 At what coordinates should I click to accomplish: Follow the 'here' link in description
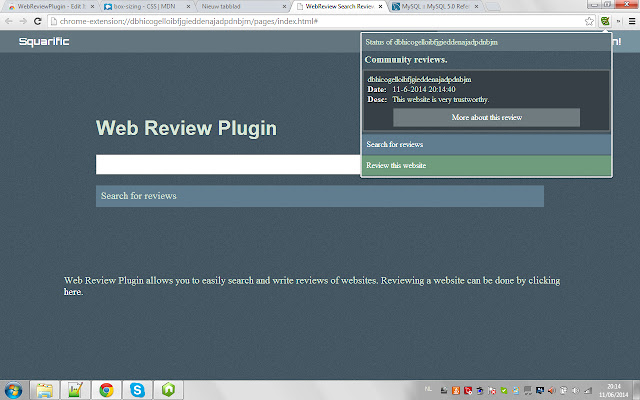(x=73, y=292)
